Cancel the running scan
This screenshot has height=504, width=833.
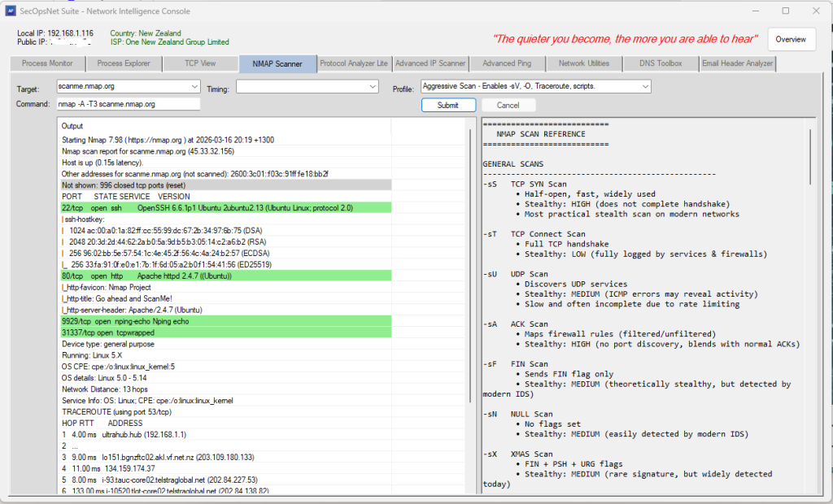coord(508,105)
